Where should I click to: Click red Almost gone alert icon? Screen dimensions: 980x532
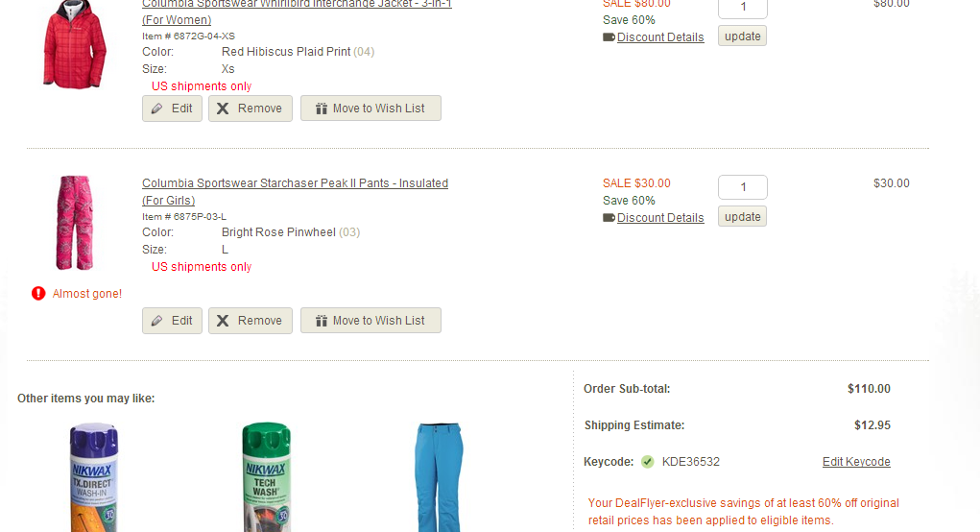pyautogui.click(x=38, y=293)
